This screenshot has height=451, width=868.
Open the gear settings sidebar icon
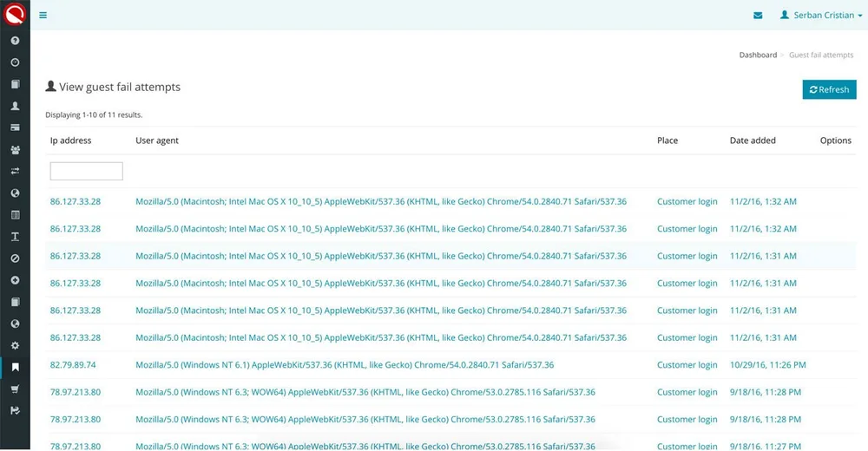click(15, 345)
